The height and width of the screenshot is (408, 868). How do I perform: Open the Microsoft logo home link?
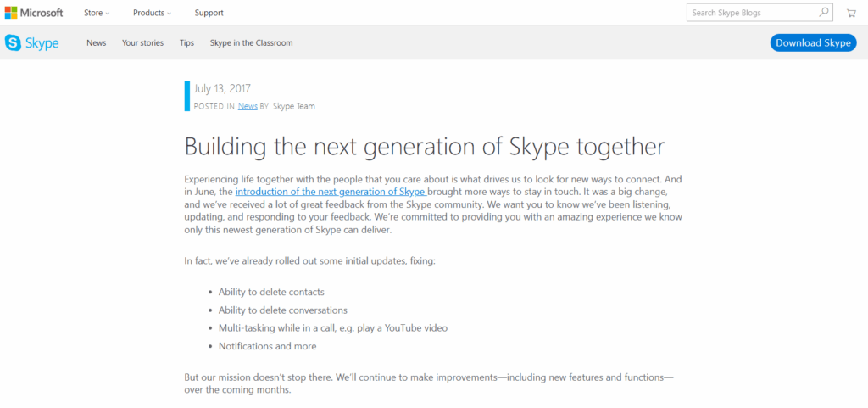click(x=34, y=13)
